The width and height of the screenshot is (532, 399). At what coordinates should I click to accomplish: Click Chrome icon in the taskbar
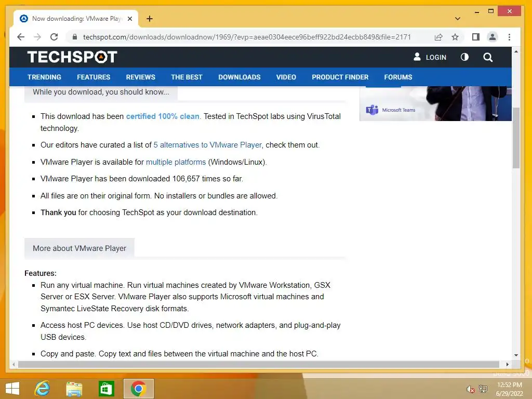pyautogui.click(x=138, y=389)
